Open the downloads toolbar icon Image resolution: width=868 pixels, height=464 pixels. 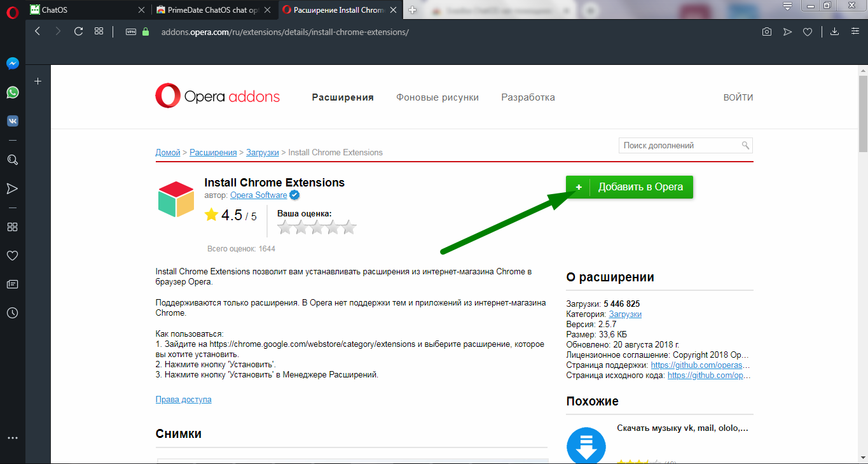click(x=835, y=32)
